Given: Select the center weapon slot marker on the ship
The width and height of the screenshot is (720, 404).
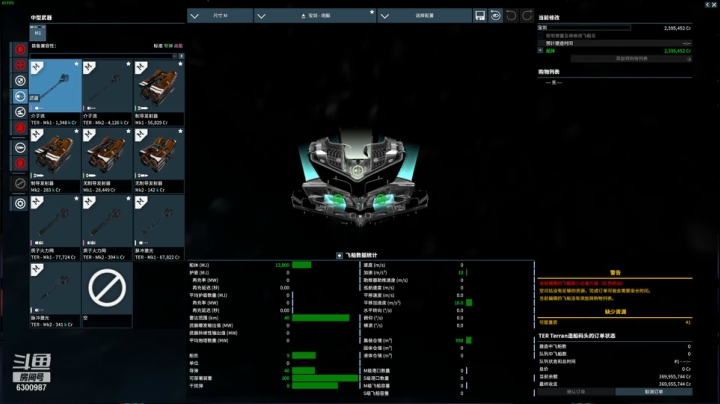Looking at the screenshot, I should click(357, 171).
